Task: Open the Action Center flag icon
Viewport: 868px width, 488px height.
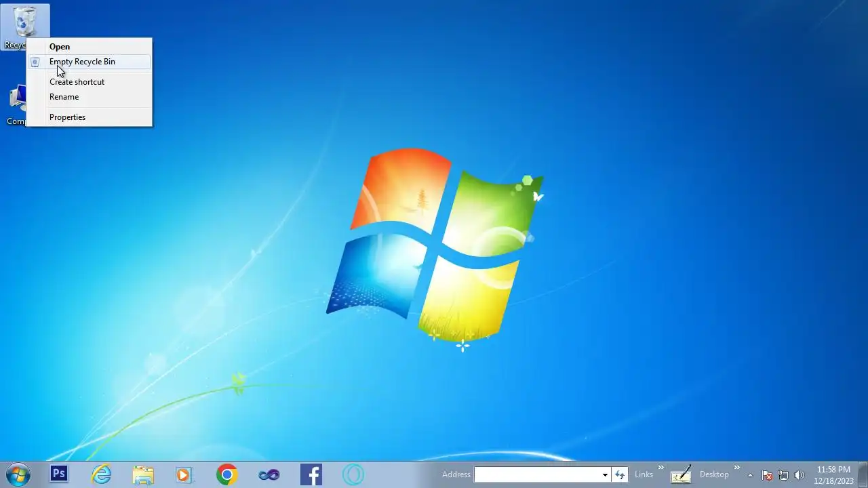Action: [767, 475]
